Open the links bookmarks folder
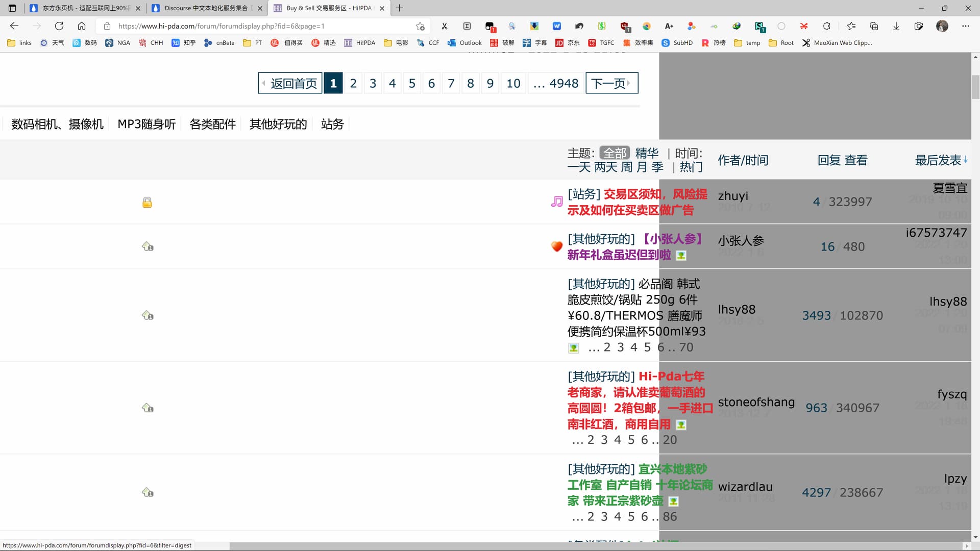 [x=19, y=43]
